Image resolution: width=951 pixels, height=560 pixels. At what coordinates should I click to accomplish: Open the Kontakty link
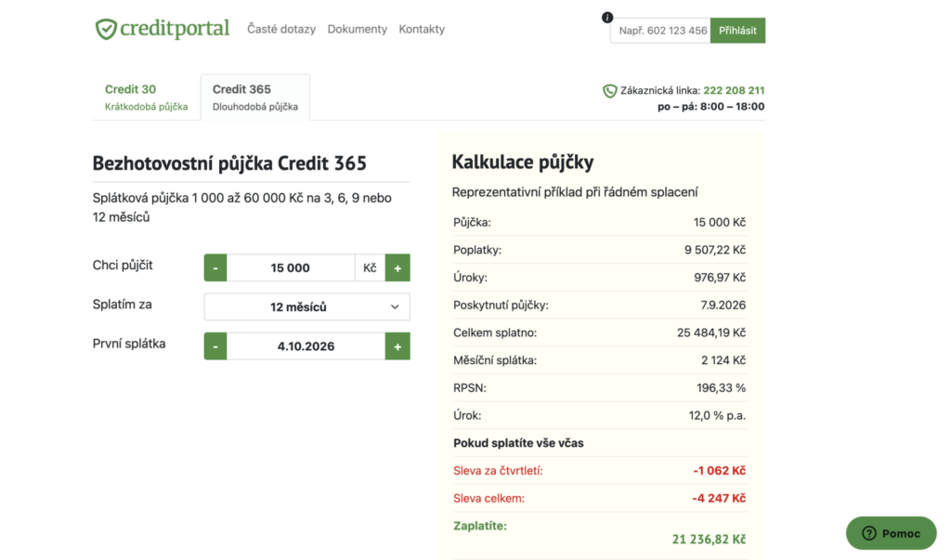point(422,29)
